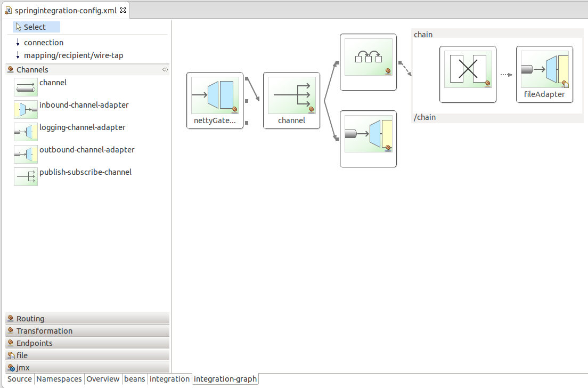588x388 pixels.
Task: Select the outbound-channel-adapter palette icon
Action: (26, 154)
